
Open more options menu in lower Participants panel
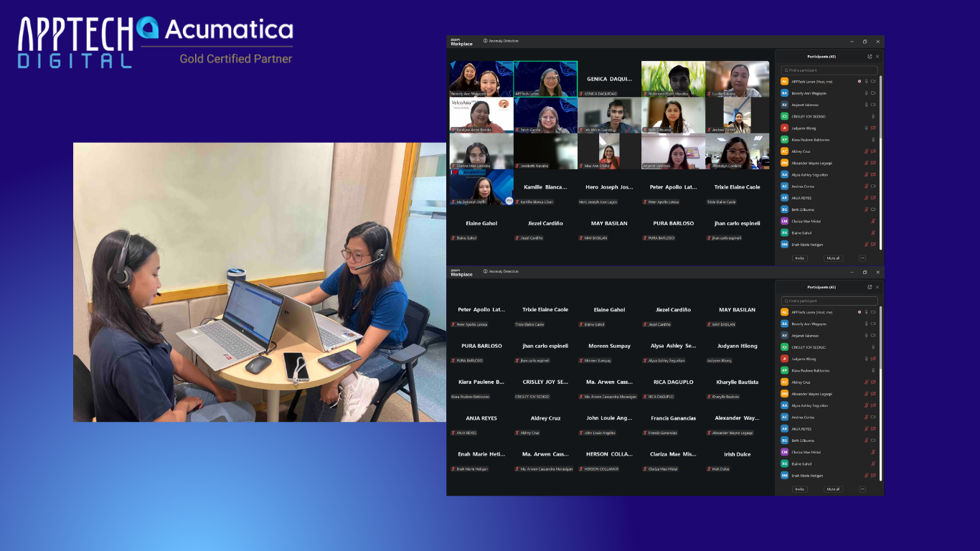pos(862,489)
